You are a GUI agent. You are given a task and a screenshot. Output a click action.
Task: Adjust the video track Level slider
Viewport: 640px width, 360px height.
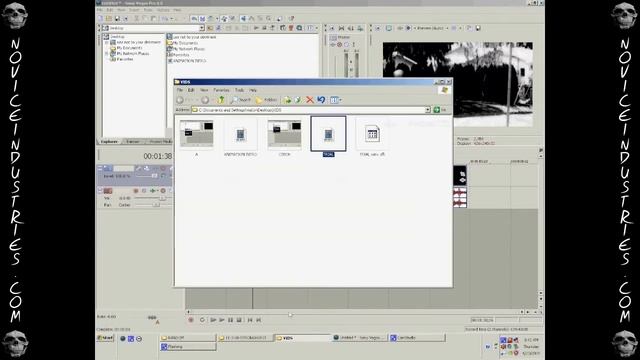(x=154, y=176)
